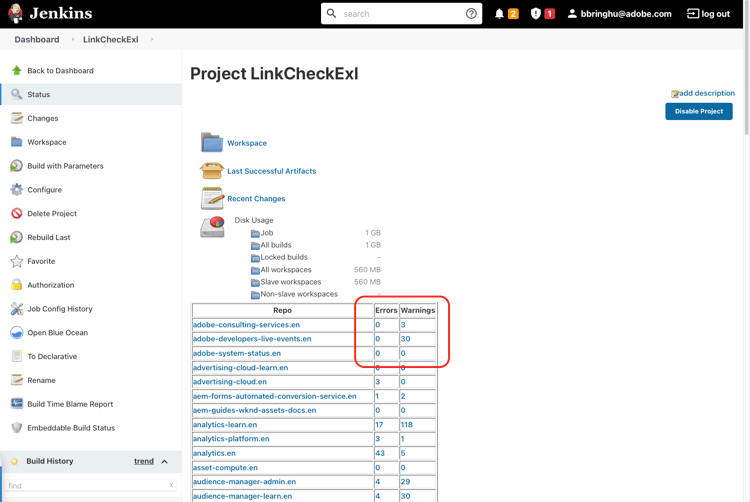Expand the LinkCheckExl breadcrumb arrow
Screen dimensions: 750x502
(152, 39)
